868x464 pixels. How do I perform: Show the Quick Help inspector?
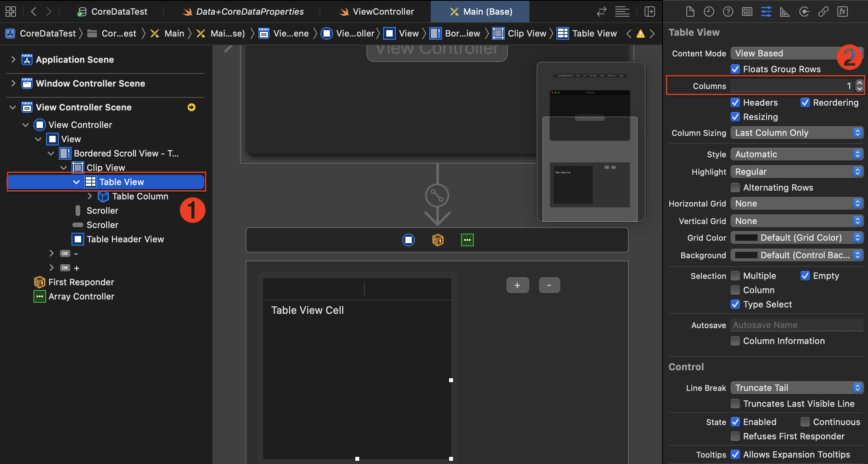[x=728, y=12]
